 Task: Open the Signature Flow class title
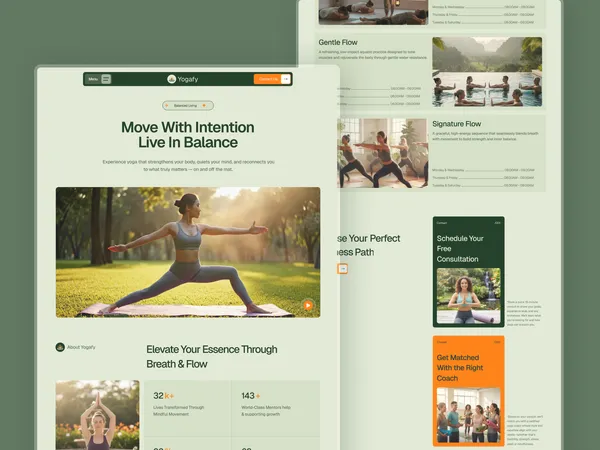point(457,124)
